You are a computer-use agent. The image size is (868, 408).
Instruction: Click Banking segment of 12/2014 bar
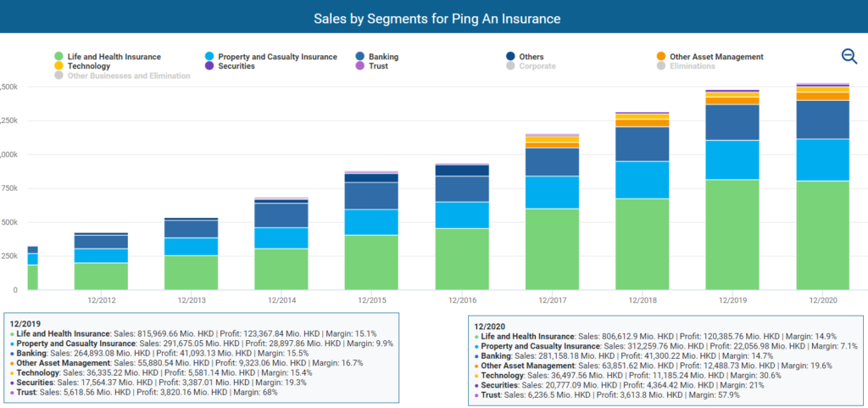(x=281, y=216)
